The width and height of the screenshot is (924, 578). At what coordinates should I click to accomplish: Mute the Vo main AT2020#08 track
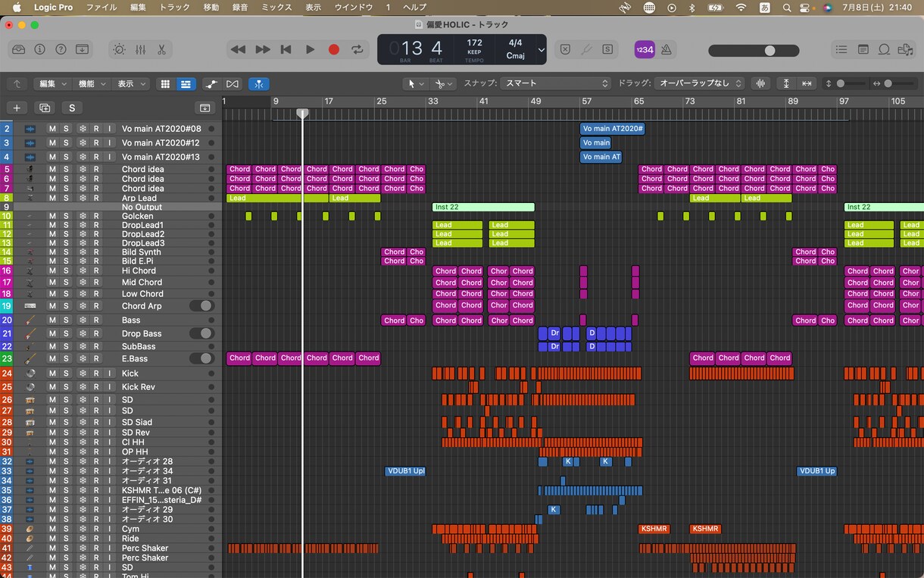click(52, 129)
